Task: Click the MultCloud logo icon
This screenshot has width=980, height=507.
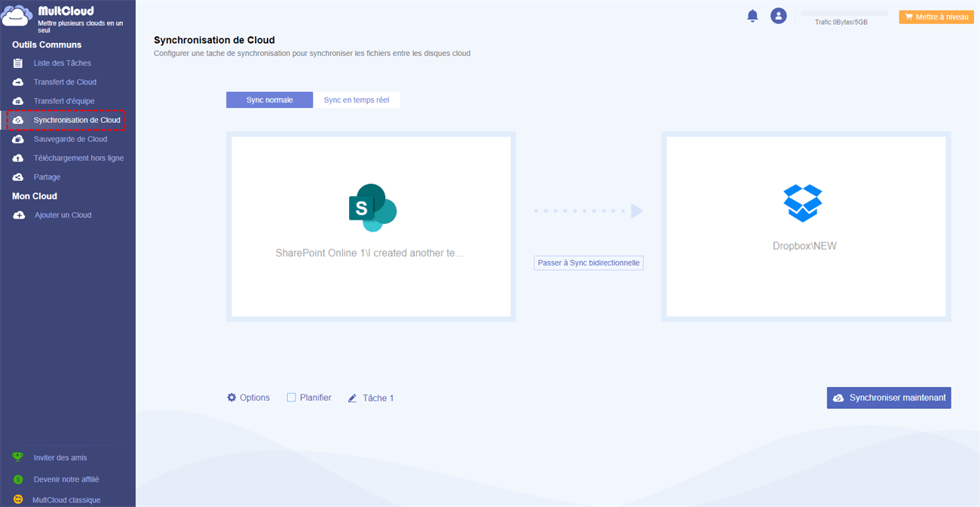Action: 17,17
